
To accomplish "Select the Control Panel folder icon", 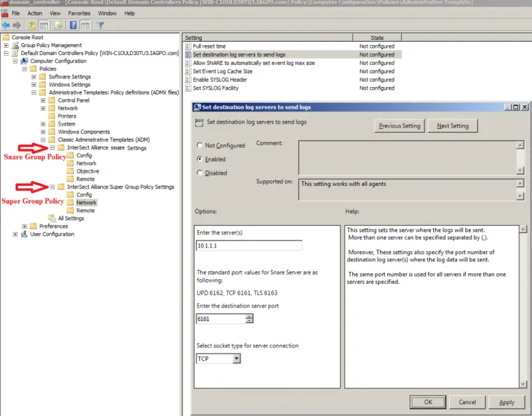I will (52, 100).
